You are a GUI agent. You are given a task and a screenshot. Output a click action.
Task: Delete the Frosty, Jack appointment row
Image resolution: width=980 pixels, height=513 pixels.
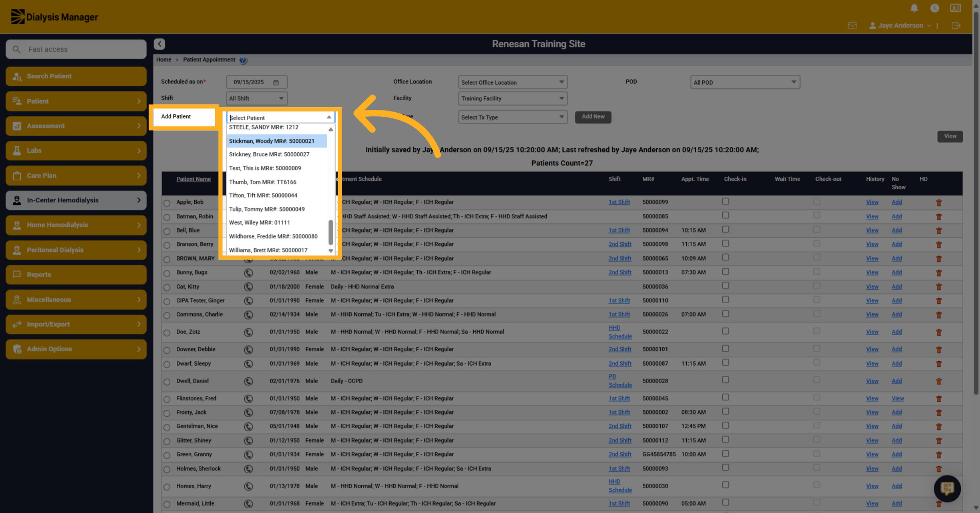point(939,413)
